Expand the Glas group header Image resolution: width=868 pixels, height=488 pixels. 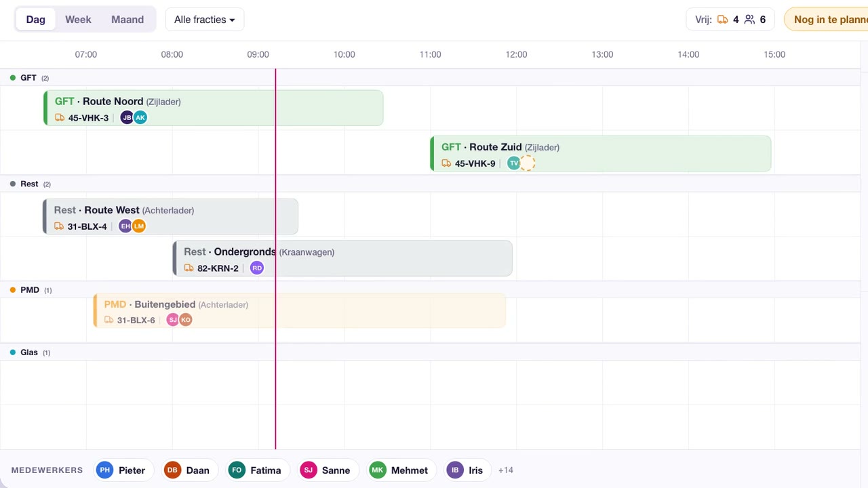[430, 352]
